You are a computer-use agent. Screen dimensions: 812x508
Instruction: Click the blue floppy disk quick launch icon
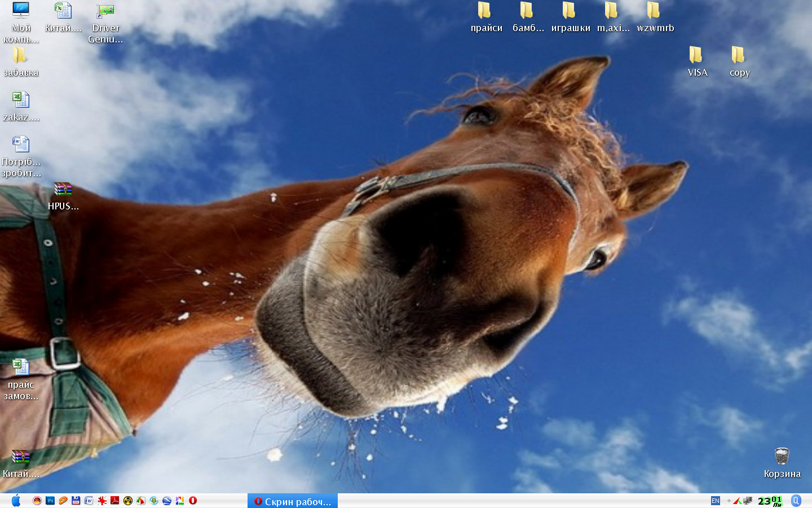click(x=76, y=501)
